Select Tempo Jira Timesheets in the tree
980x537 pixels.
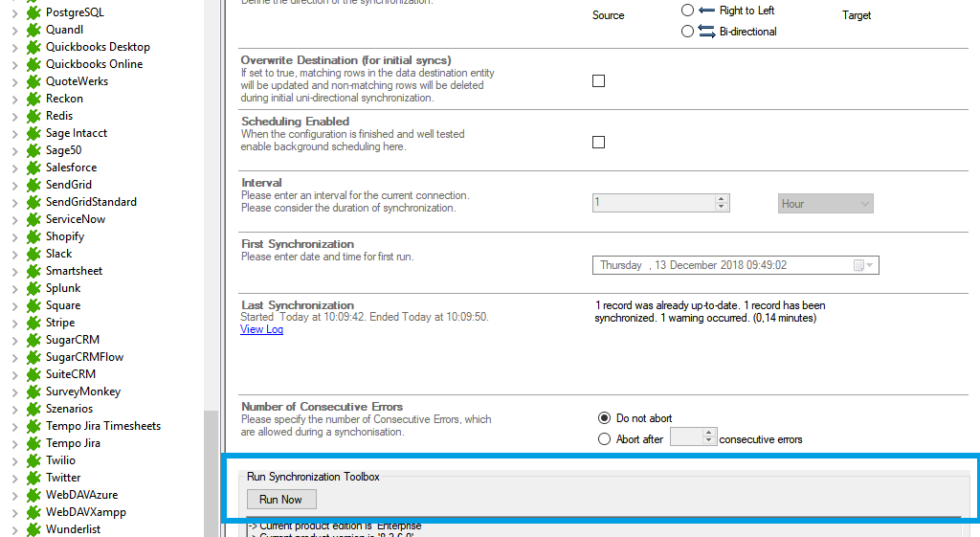103,426
